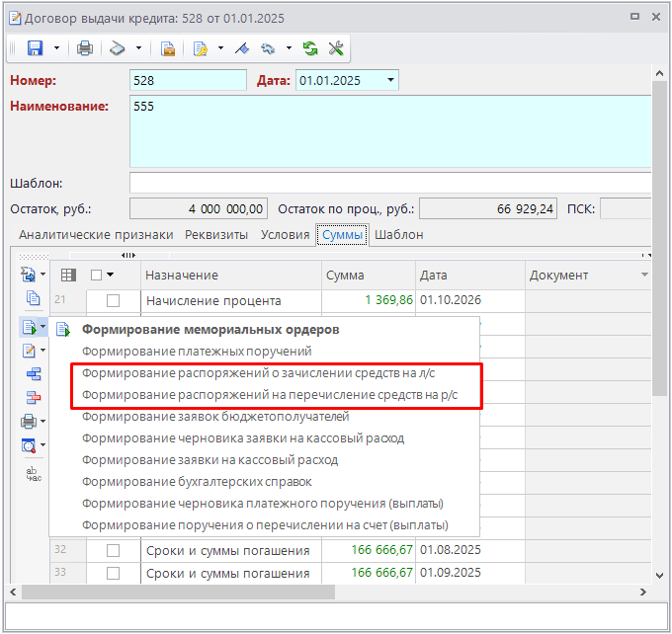Check the box for row 21
Viewport: 672px width, 634px height.
[113, 301]
